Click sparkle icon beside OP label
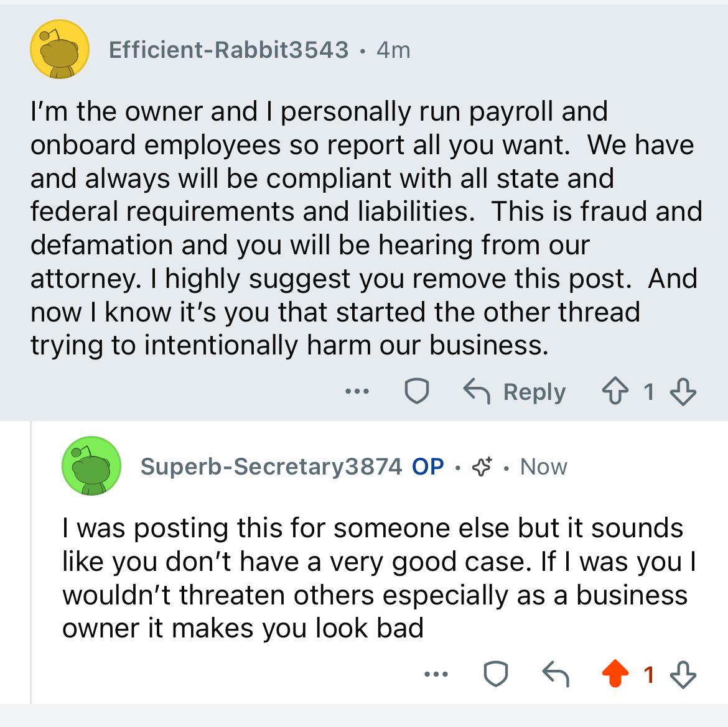Screen dimensions: 728x727 pyautogui.click(x=482, y=466)
